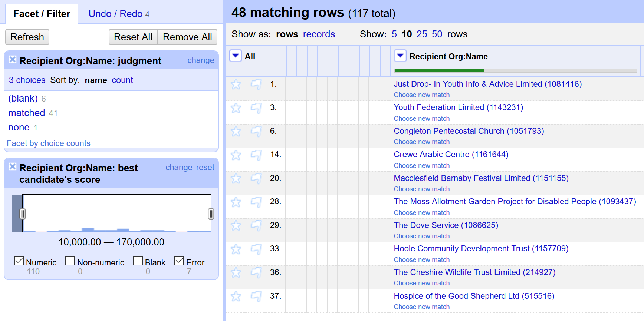Show as records view
Viewport: 644px width, 321px height.
[x=319, y=34]
